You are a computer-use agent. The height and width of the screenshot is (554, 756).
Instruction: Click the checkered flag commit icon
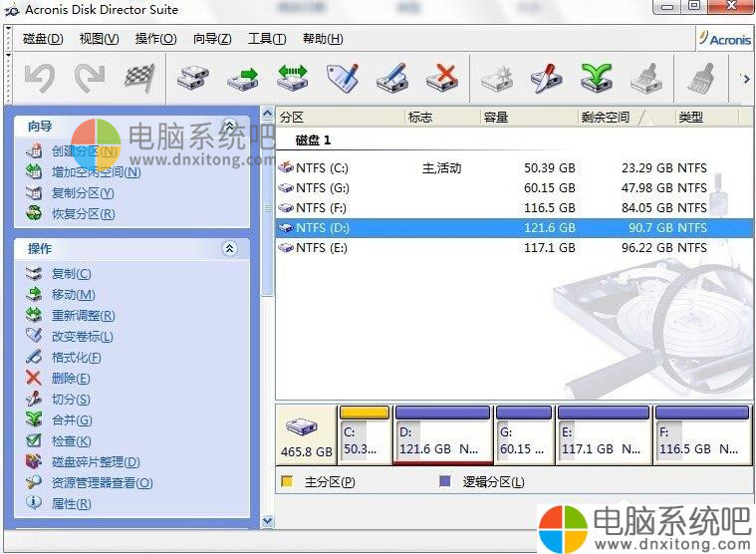point(140,78)
